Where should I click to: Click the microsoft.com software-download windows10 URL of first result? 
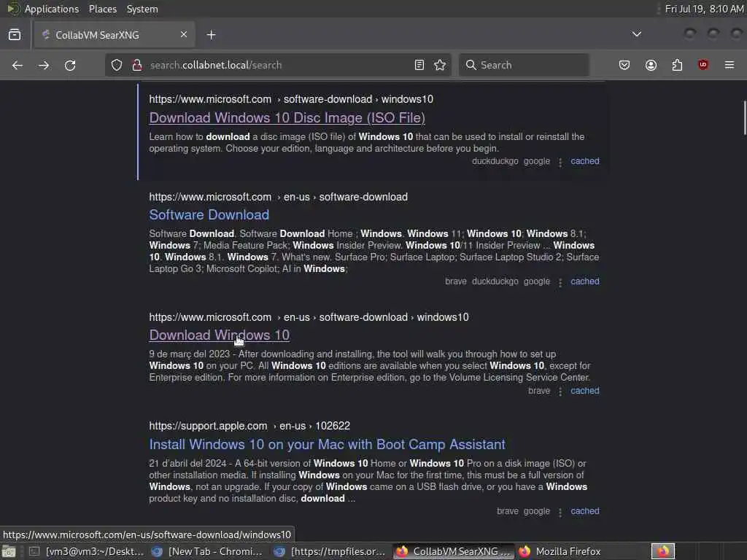(291, 99)
